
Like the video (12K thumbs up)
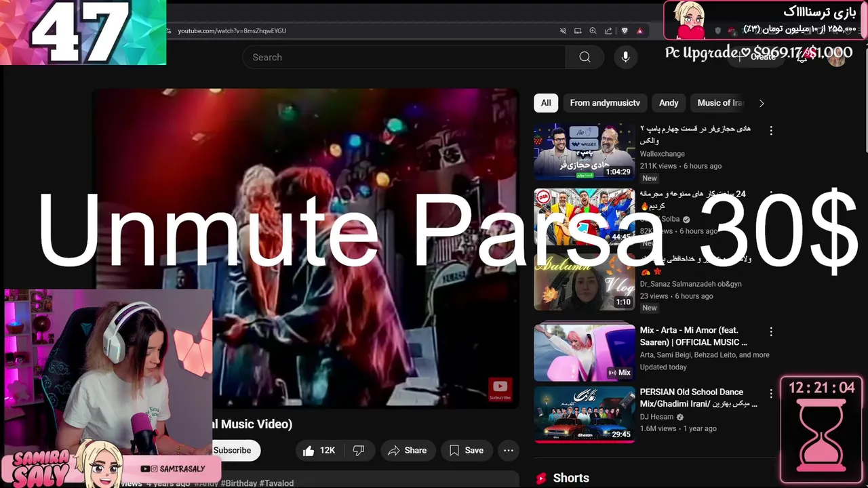319,450
